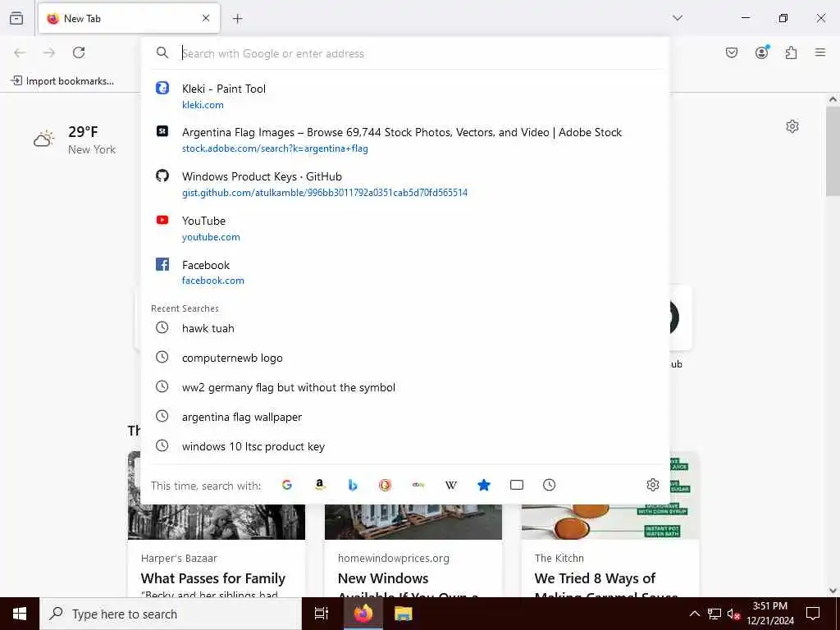
Task: Close the New Tab tab
Action: pyautogui.click(x=206, y=18)
